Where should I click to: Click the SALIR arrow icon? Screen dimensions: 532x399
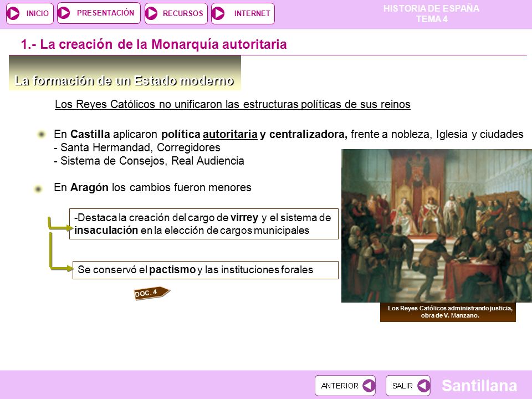tap(423, 386)
